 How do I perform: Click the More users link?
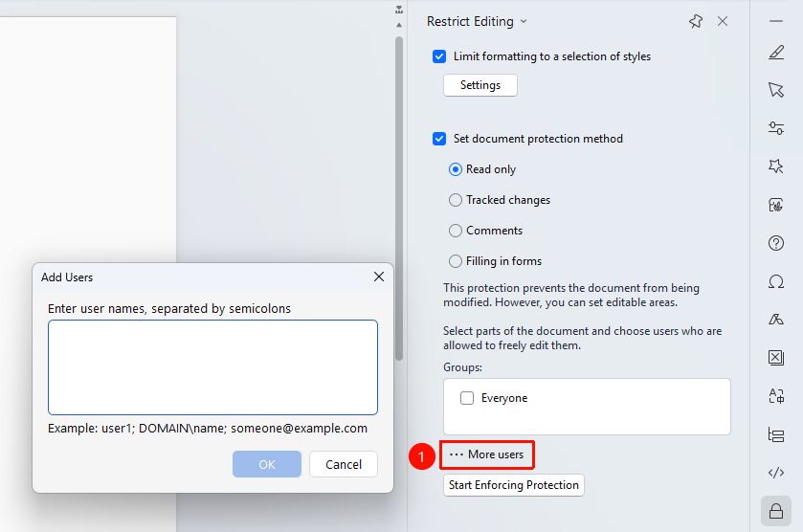[486, 454]
